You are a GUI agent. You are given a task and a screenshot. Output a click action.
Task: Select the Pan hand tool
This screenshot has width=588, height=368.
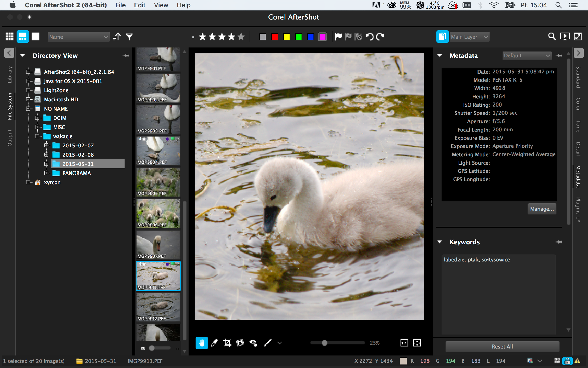202,343
